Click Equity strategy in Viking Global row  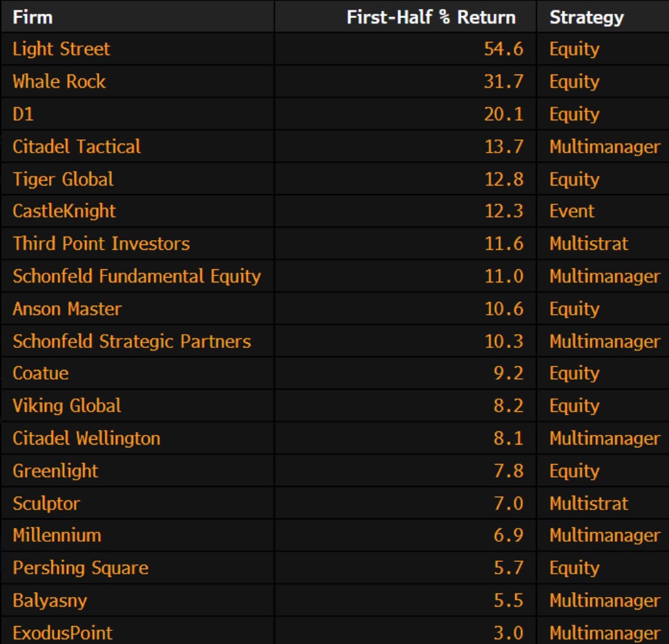[x=574, y=406]
